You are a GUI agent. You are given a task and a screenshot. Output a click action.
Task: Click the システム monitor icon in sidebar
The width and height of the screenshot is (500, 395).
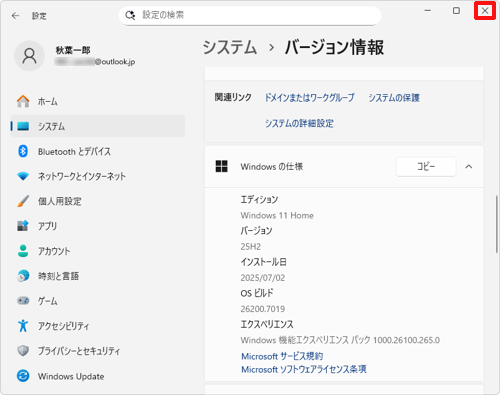(23, 126)
